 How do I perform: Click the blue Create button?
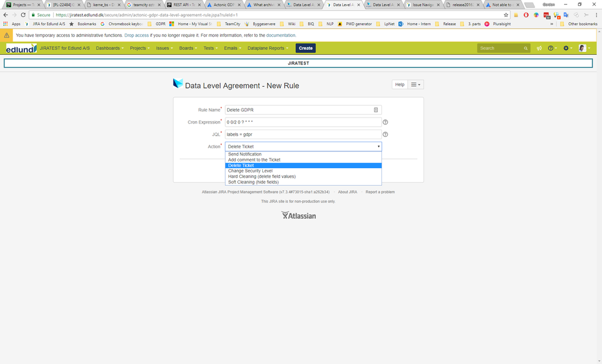pyautogui.click(x=306, y=48)
